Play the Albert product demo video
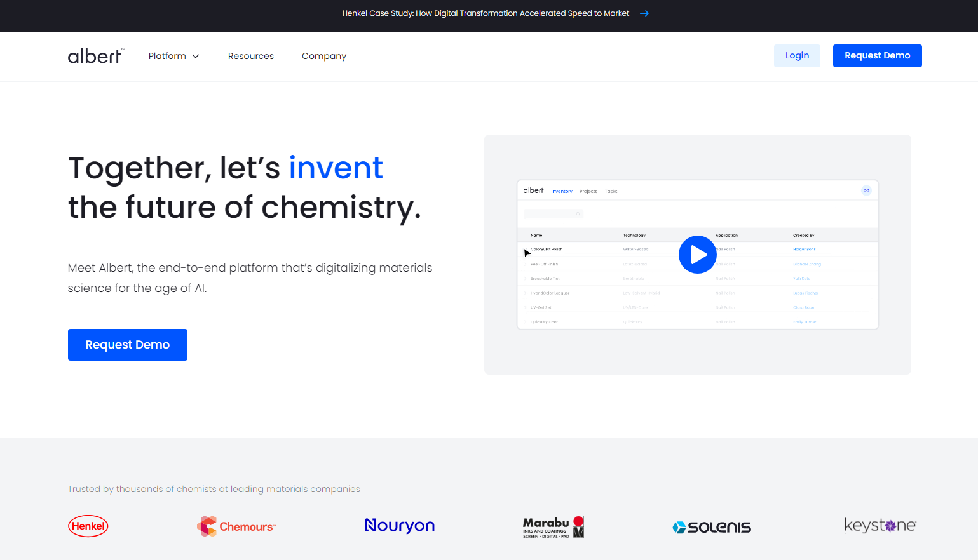This screenshot has width=978, height=560. tap(697, 255)
